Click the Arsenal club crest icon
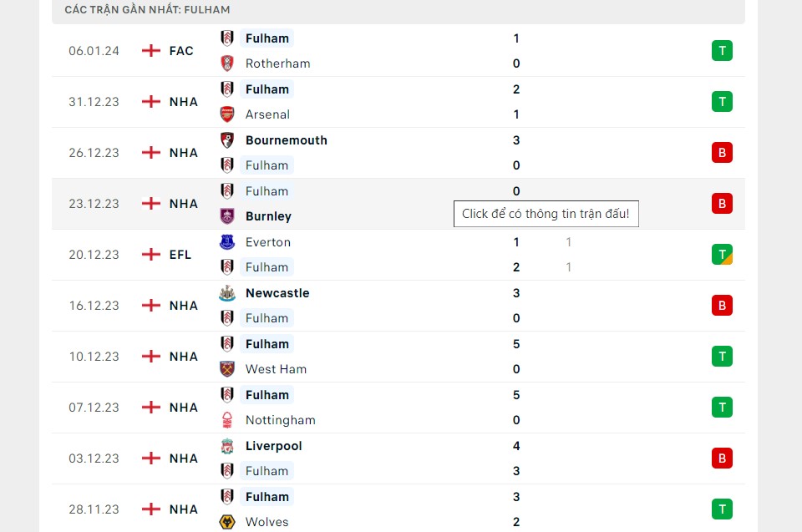The image size is (802, 532). pos(227,114)
